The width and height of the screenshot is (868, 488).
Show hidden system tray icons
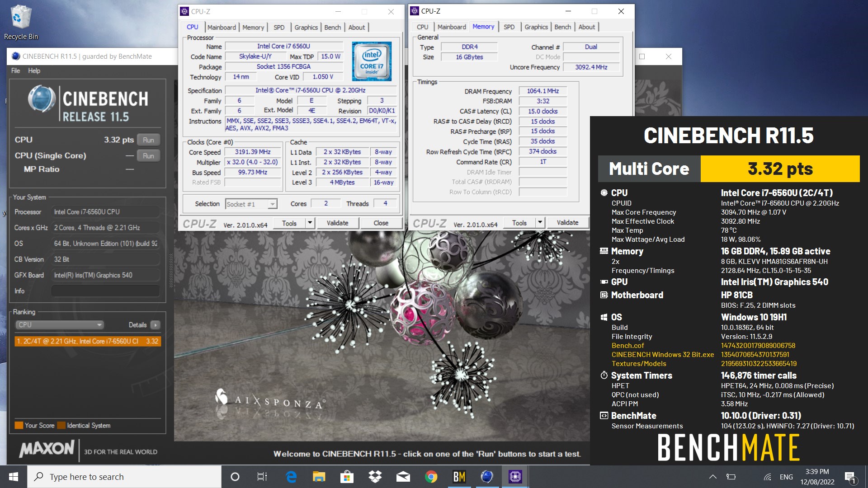pyautogui.click(x=713, y=477)
